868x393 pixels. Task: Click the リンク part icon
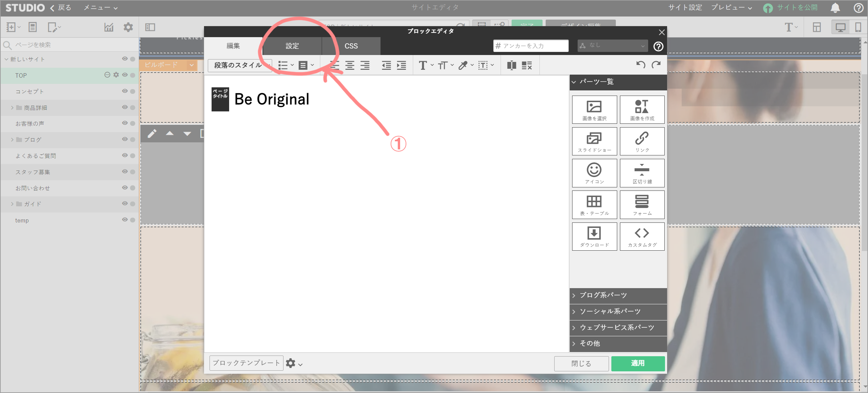point(642,141)
